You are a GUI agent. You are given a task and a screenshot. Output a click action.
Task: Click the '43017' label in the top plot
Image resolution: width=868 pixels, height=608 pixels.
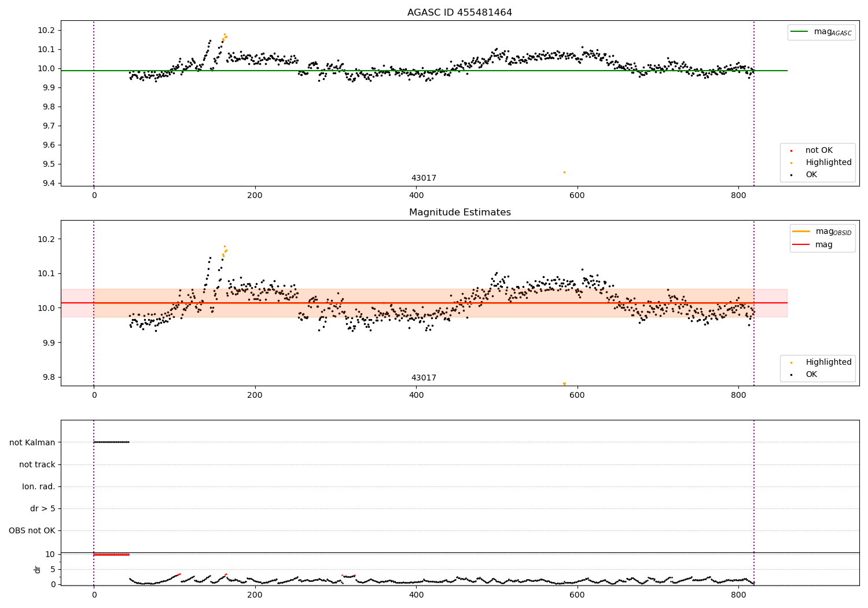click(x=424, y=178)
